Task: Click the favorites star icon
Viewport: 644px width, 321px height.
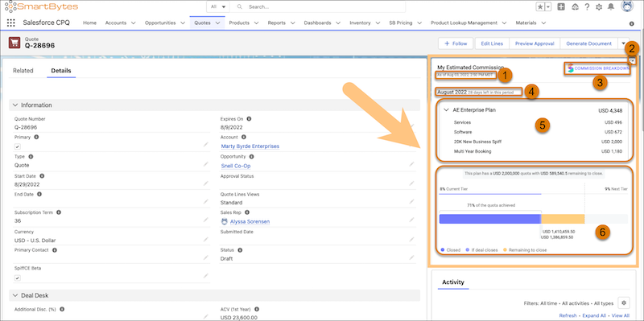Action: click(540, 6)
